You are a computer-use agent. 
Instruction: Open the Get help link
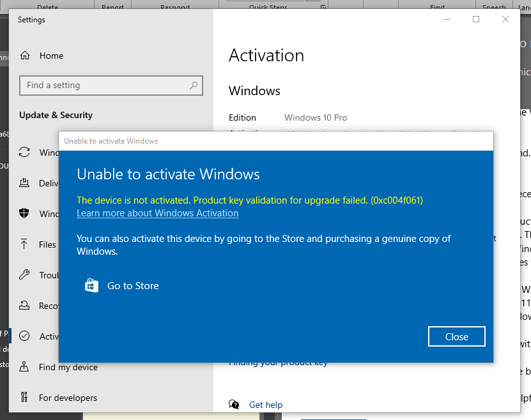click(x=266, y=405)
